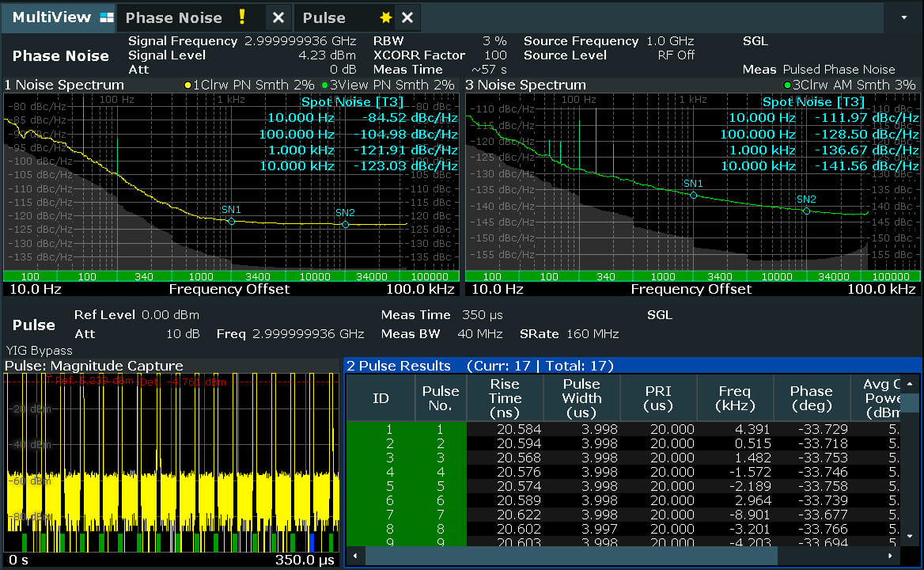This screenshot has width=924, height=570.
Task: Switch to the Phase Noise tab
Action: click(x=173, y=18)
